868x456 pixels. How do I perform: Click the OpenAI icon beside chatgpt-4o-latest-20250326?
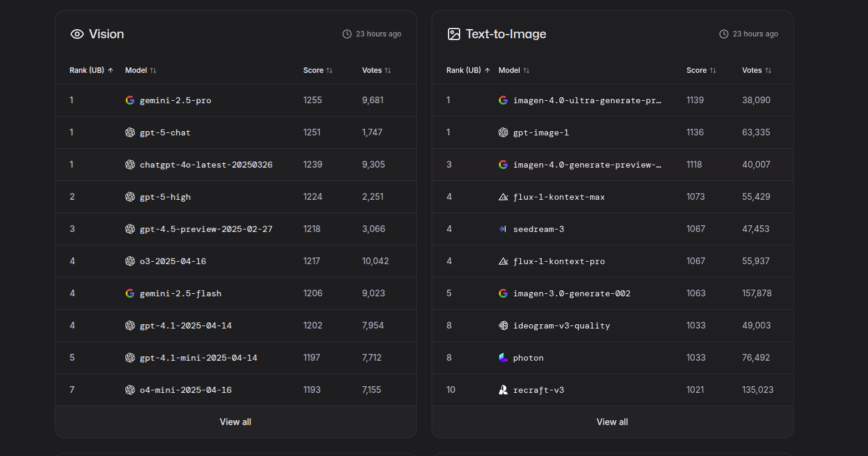click(x=130, y=165)
